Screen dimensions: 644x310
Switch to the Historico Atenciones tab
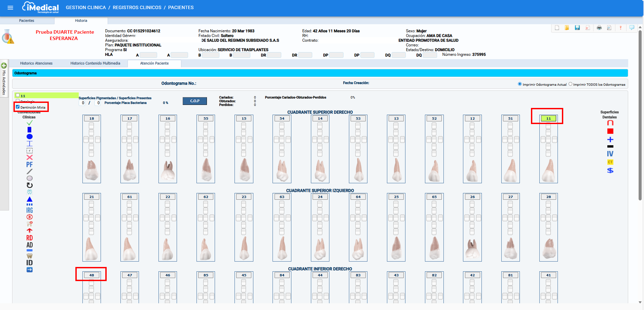click(x=36, y=63)
